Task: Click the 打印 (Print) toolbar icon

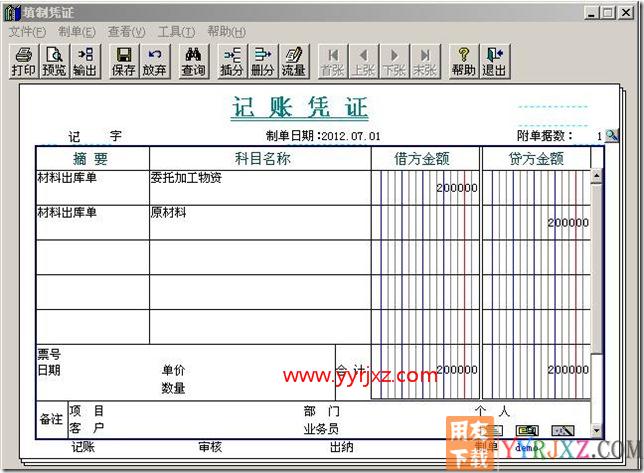Action: (23, 61)
